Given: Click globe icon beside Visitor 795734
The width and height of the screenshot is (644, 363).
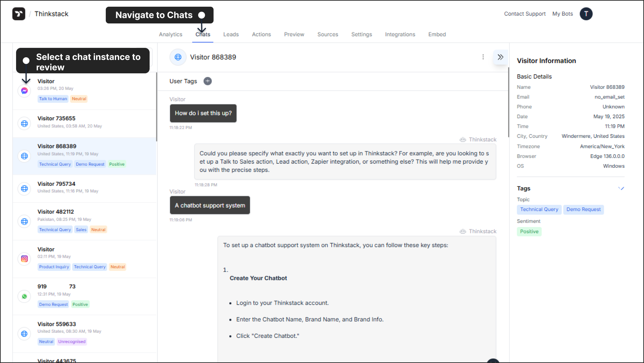Looking at the screenshot, I should (x=24, y=189).
